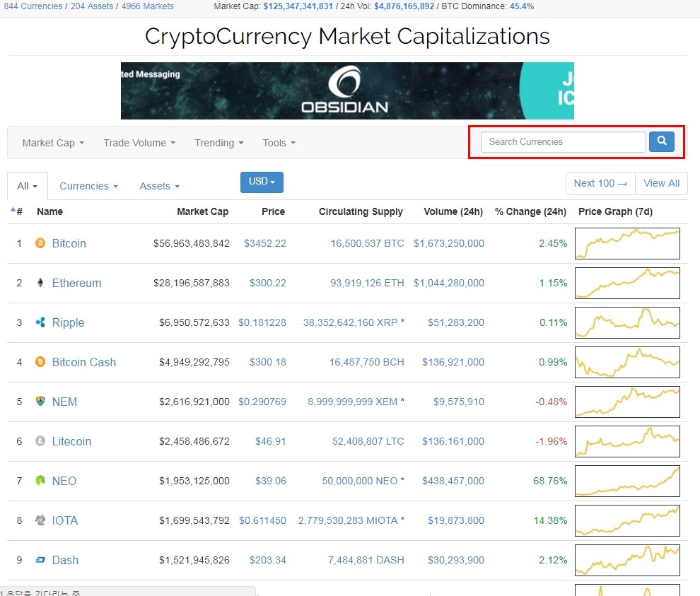The width and height of the screenshot is (700, 596).
Task: Click the Ethereum logo icon
Action: 40,283
